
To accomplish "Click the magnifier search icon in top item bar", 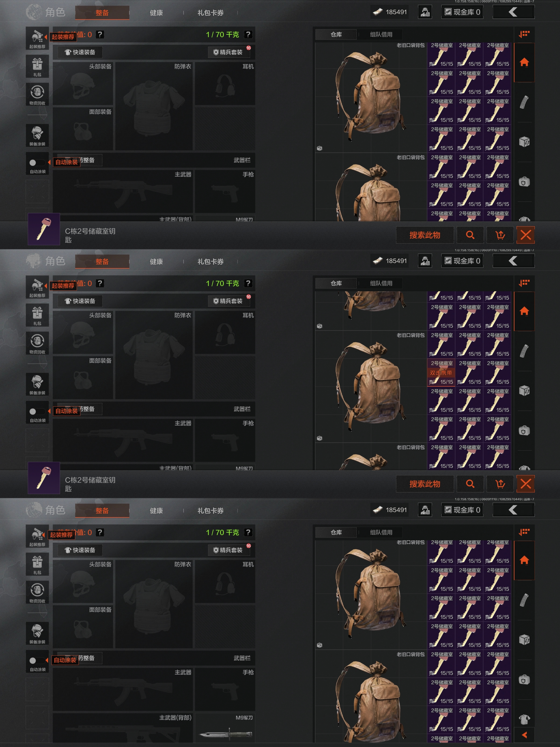I will tap(470, 235).
